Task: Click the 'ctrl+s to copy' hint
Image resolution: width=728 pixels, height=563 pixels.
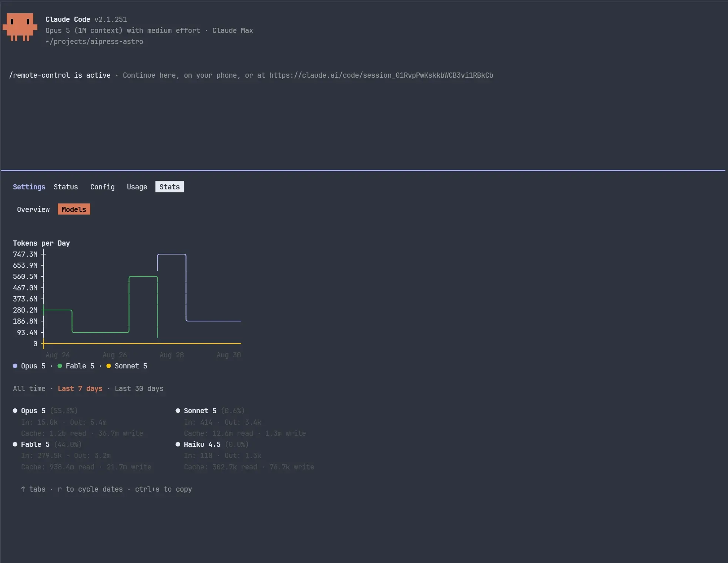Action: coord(164,489)
